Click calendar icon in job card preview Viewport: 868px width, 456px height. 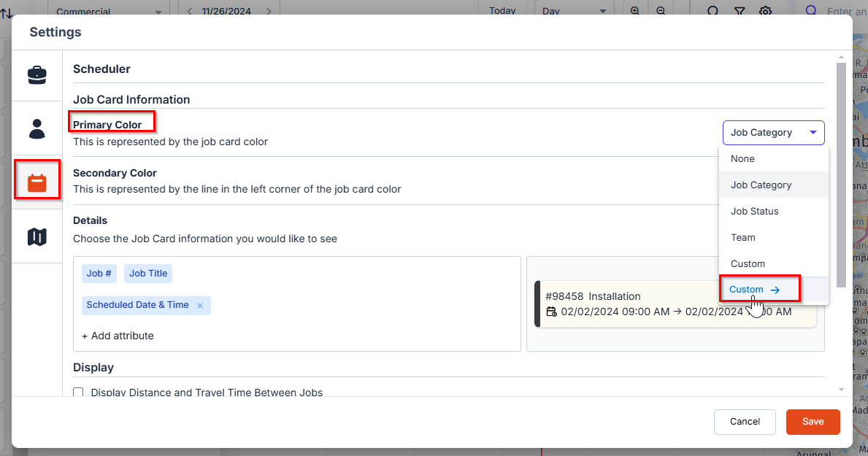pyautogui.click(x=551, y=312)
